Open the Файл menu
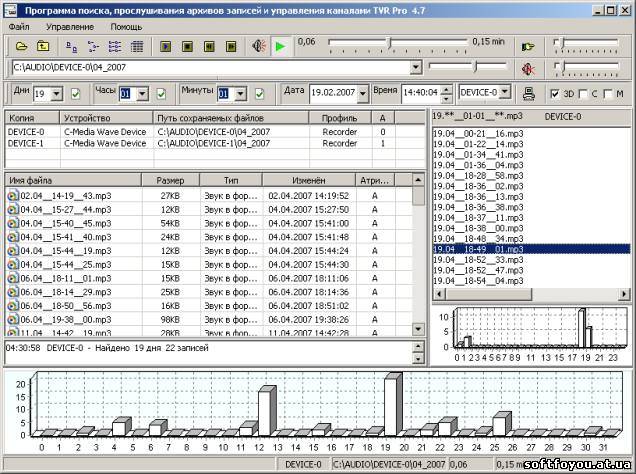 19,26
